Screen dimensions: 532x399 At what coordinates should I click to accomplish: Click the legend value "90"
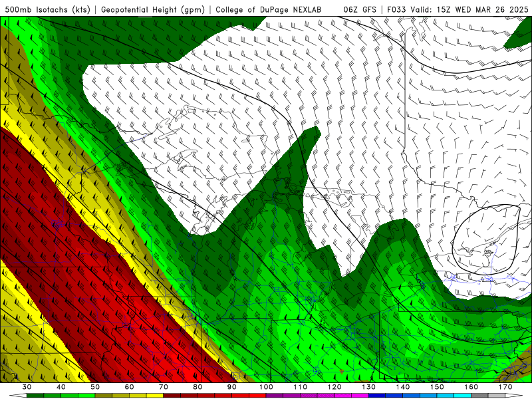coord(232,387)
